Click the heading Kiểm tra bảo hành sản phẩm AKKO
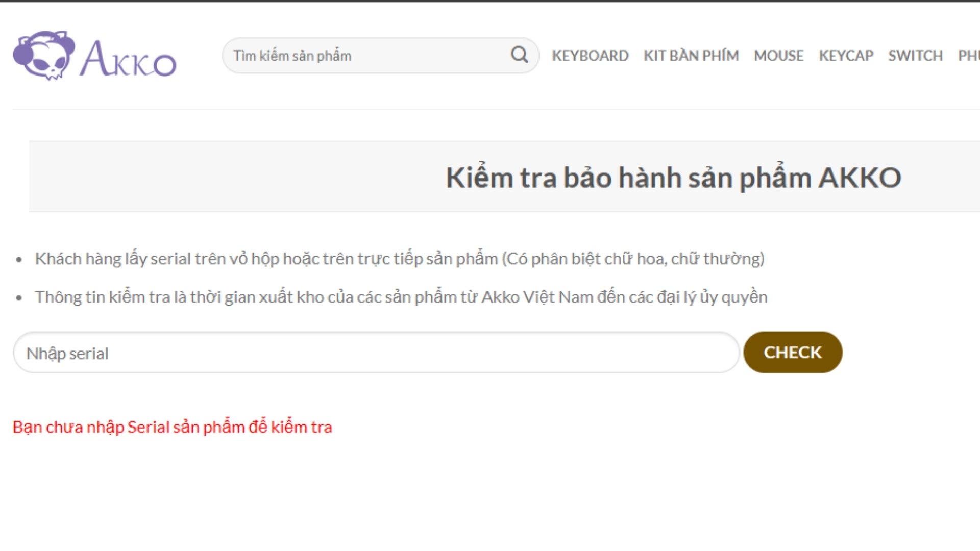 (x=673, y=178)
